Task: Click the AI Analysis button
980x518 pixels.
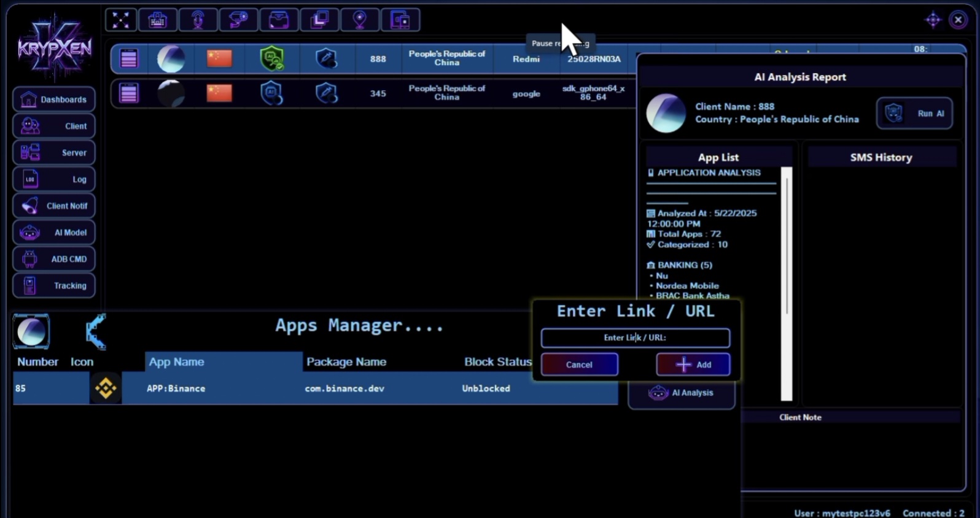Action: pos(682,393)
